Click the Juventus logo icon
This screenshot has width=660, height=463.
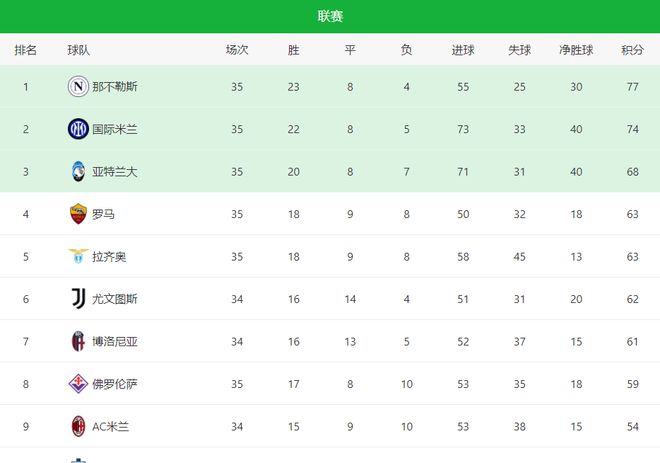coord(78,299)
